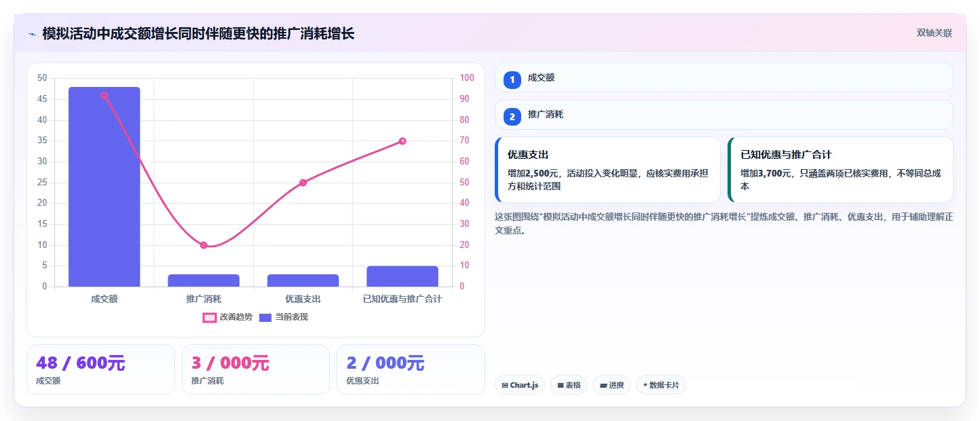Click the icon in the 进度 tag
980x421 pixels.
[x=603, y=386]
